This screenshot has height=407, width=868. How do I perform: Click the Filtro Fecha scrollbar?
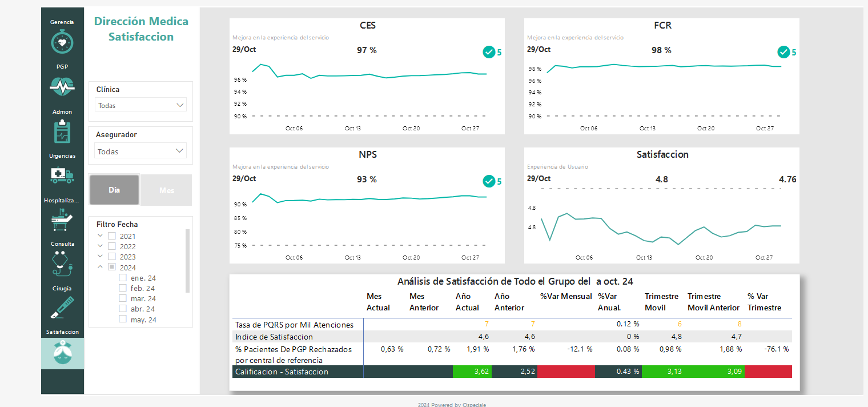click(x=187, y=261)
